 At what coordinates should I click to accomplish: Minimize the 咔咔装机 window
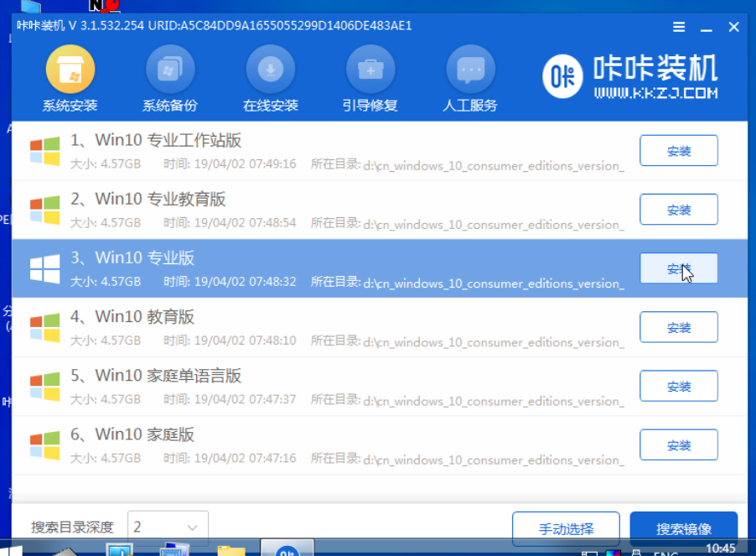707,27
